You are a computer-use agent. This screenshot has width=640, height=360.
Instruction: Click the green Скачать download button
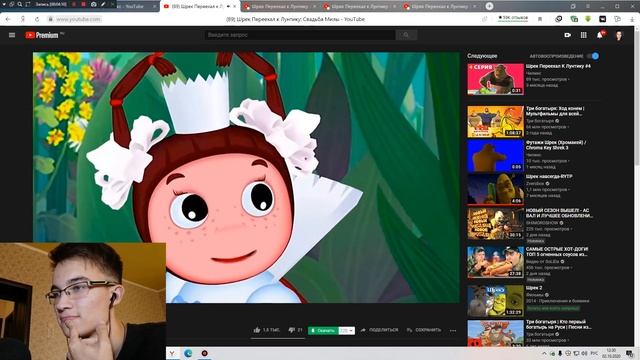coord(323,330)
